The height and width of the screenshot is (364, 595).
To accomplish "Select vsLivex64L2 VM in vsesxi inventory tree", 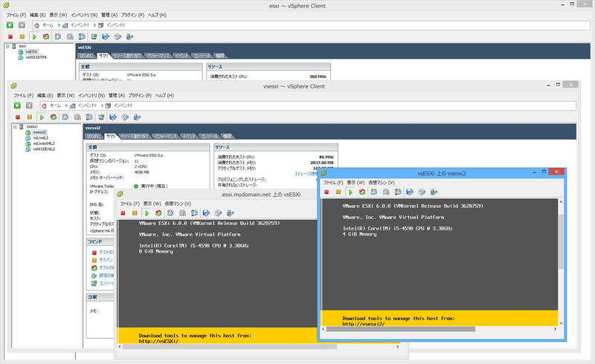I will 43,143.
